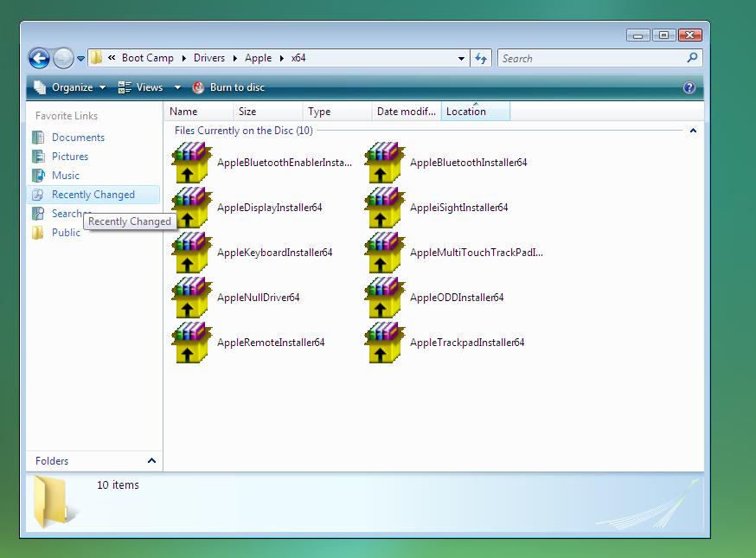Select Drivers in the address breadcrumb

[209, 58]
